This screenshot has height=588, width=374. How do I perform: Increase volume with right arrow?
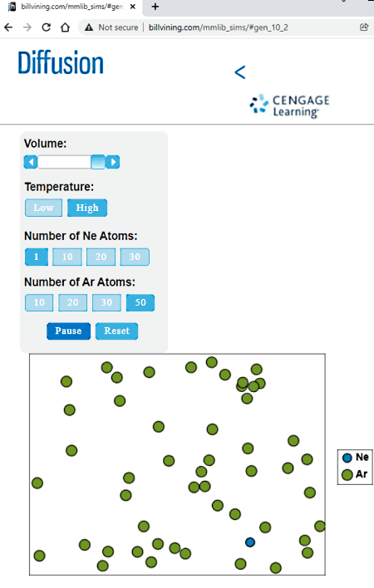coord(112,162)
